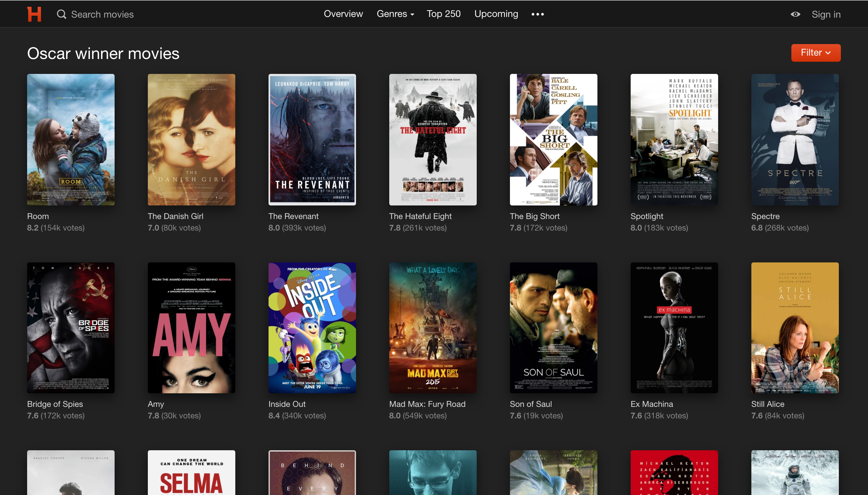Screen dimensions: 868x495
Task: Open the Filter dropdown button
Action: coord(815,53)
